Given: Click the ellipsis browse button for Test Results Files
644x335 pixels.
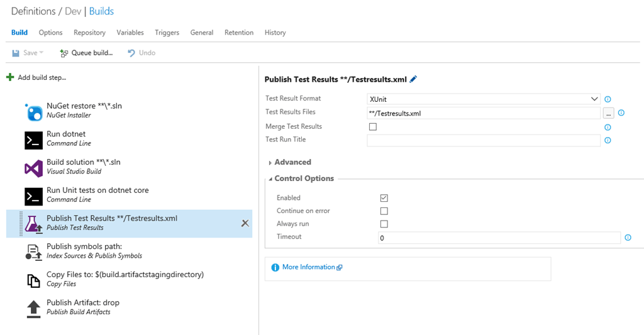Looking at the screenshot, I should 608,113.
